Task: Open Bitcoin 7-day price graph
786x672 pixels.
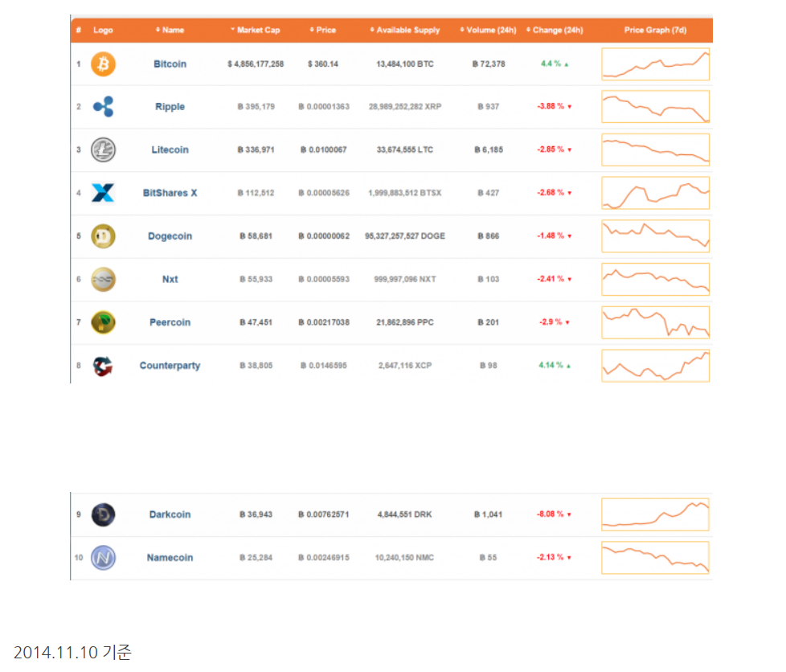Action: click(655, 64)
